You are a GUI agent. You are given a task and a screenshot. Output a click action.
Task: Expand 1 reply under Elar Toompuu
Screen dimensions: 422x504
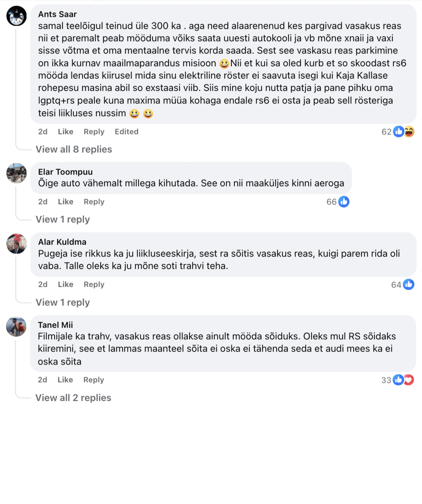[x=63, y=219]
